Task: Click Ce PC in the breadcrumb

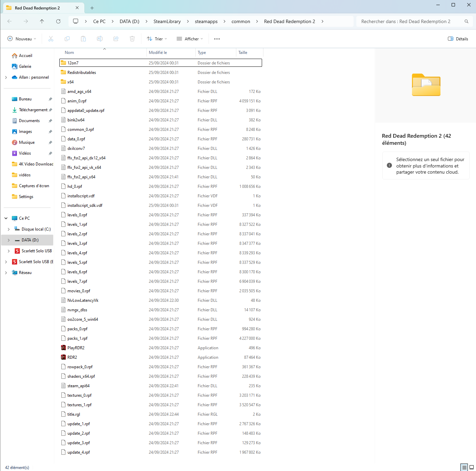Action: pyautogui.click(x=99, y=21)
